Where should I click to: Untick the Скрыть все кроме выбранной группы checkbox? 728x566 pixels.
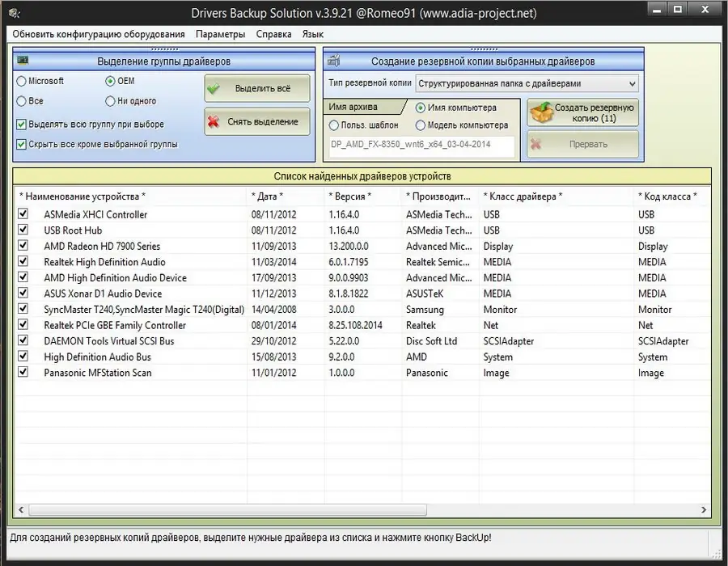[21, 144]
